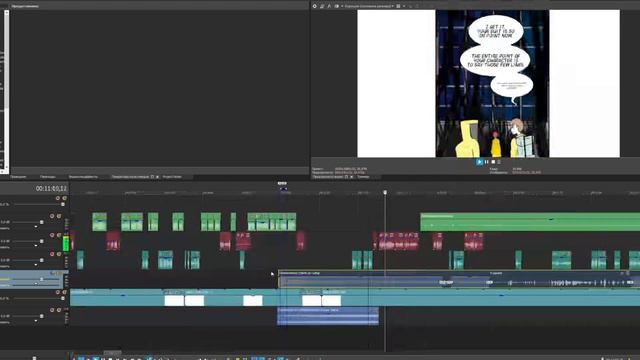The image size is (640, 360).
Task: Mute the audio track with teal clips
Action: tap(52, 254)
